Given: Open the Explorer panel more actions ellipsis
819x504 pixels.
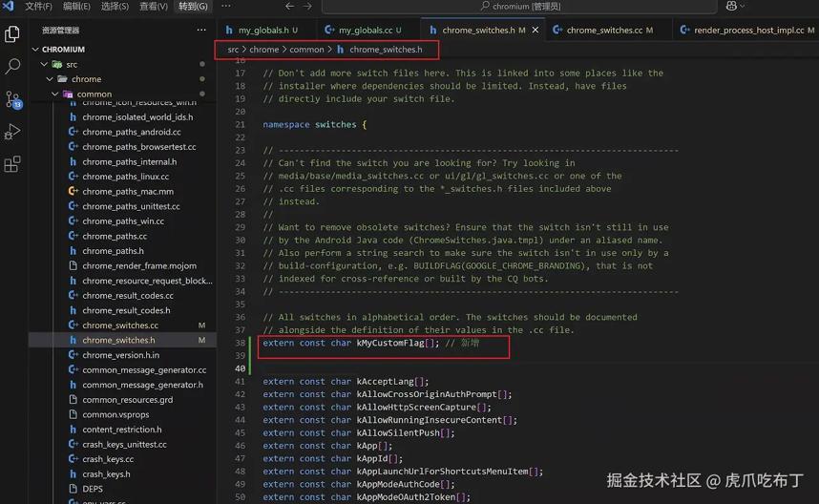Looking at the screenshot, I should [x=201, y=30].
